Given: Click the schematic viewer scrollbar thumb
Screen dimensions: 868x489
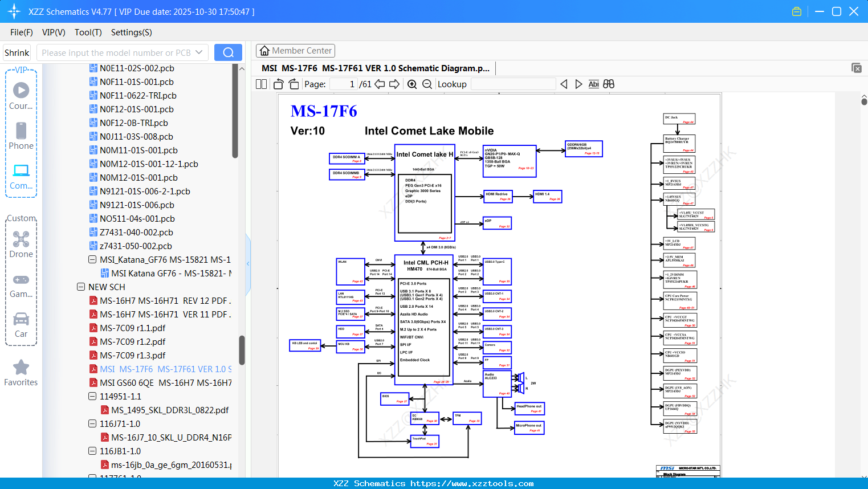Looking at the screenshot, I should click(x=864, y=101).
